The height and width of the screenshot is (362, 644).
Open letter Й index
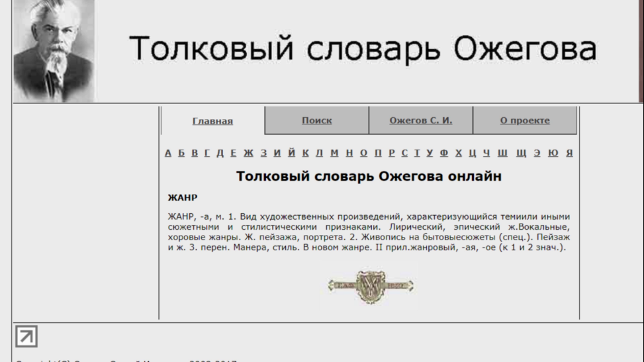[291, 153]
